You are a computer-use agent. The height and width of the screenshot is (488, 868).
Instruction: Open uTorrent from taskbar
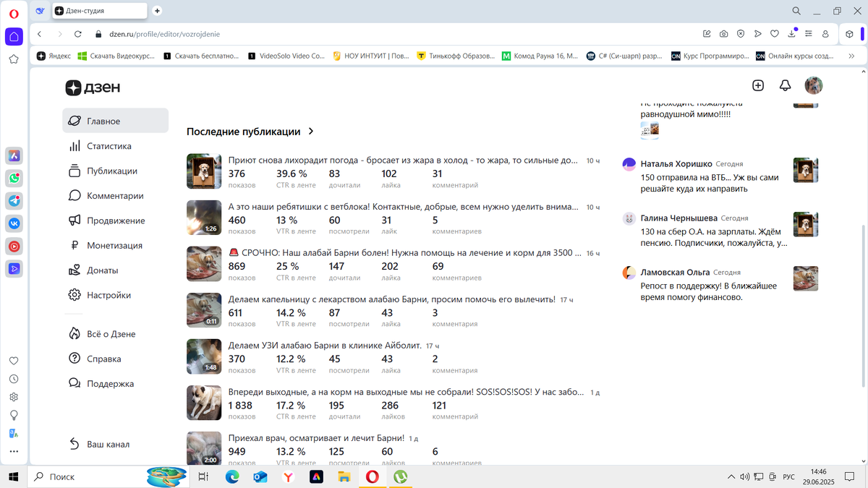pos(400,476)
